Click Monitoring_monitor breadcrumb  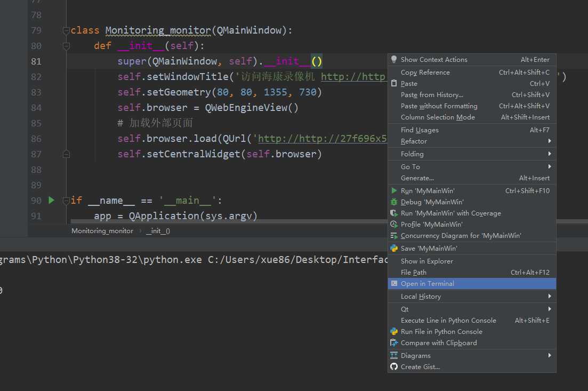pos(102,231)
